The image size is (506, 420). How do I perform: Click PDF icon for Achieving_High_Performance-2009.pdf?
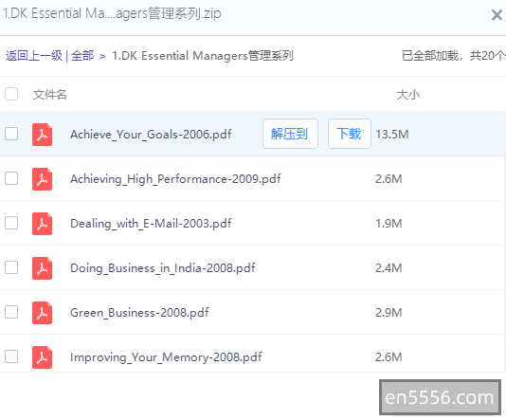(42, 179)
